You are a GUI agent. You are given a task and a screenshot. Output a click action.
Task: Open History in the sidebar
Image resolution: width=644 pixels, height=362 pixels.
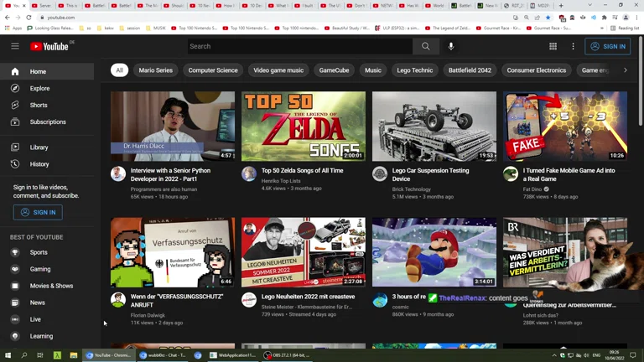[x=39, y=164]
